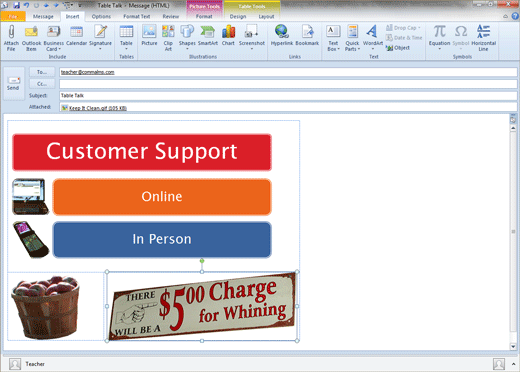Click in the Cc field

[x=288, y=84]
